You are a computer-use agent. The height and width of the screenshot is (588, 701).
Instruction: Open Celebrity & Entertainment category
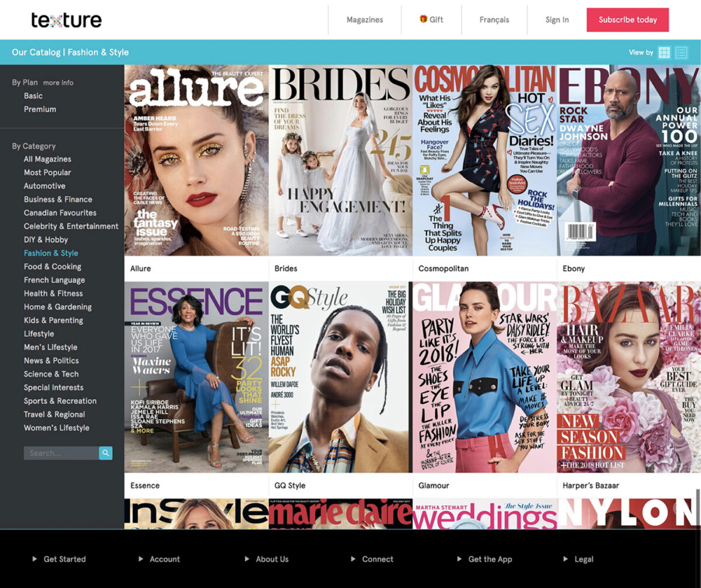pos(71,226)
